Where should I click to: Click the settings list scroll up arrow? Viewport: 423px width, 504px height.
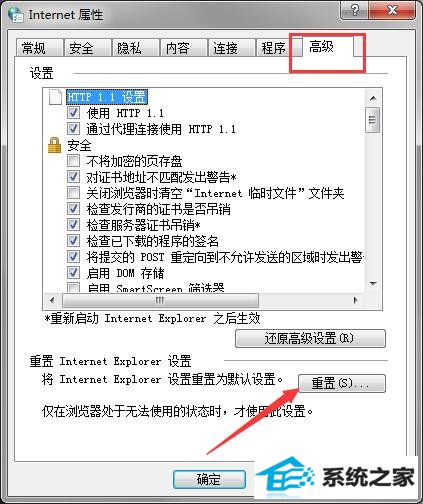click(373, 98)
